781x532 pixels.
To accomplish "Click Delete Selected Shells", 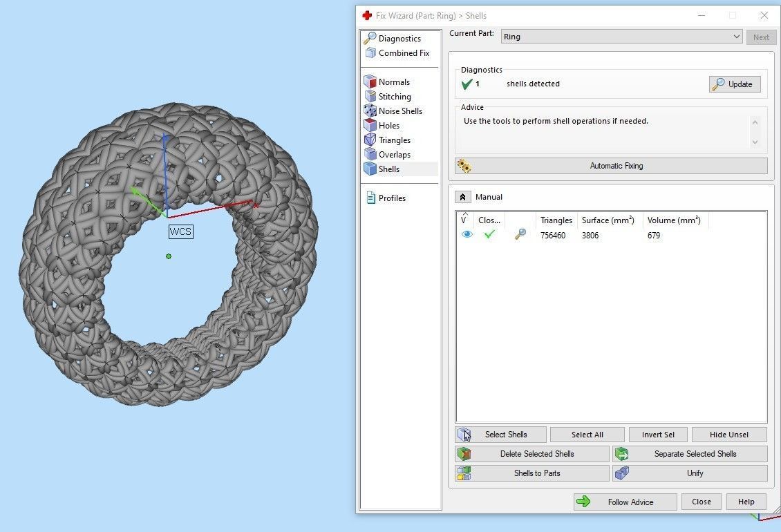I will pyautogui.click(x=531, y=454).
